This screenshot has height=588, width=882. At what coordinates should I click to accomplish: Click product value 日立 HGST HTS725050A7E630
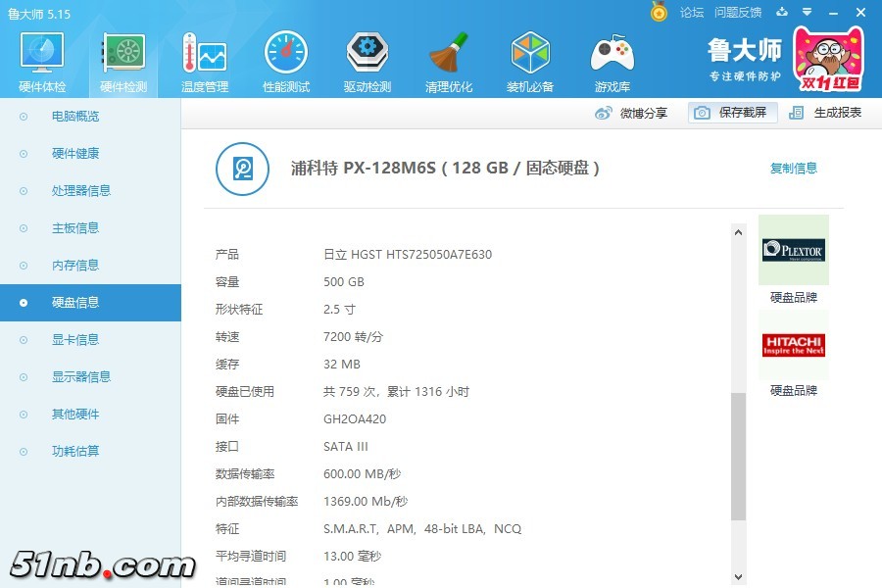(408, 255)
